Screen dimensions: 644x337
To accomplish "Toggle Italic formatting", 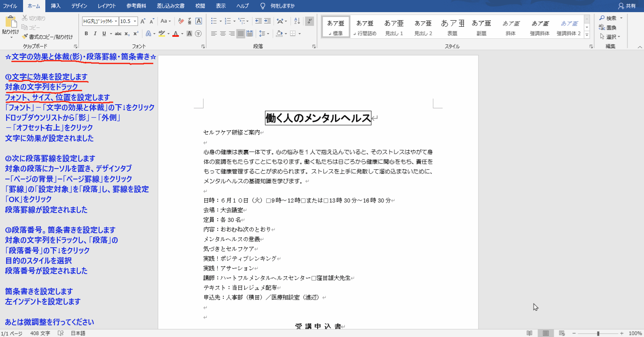I will (x=95, y=34).
